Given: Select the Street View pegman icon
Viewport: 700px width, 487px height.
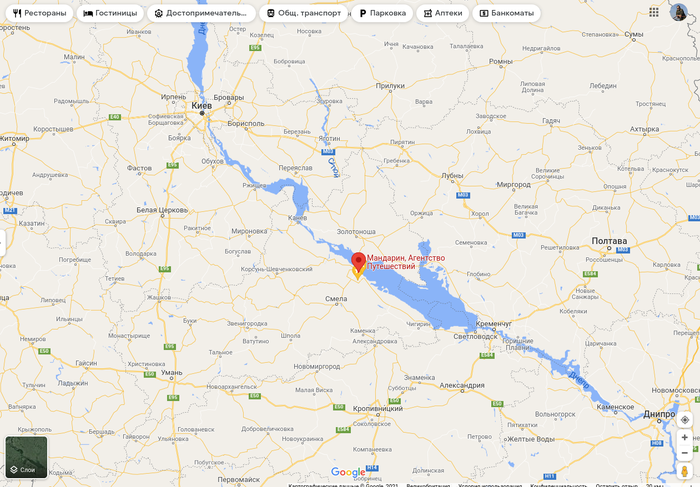Looking at the screenshot, I should pyautogui.click(x=684, y=471).
